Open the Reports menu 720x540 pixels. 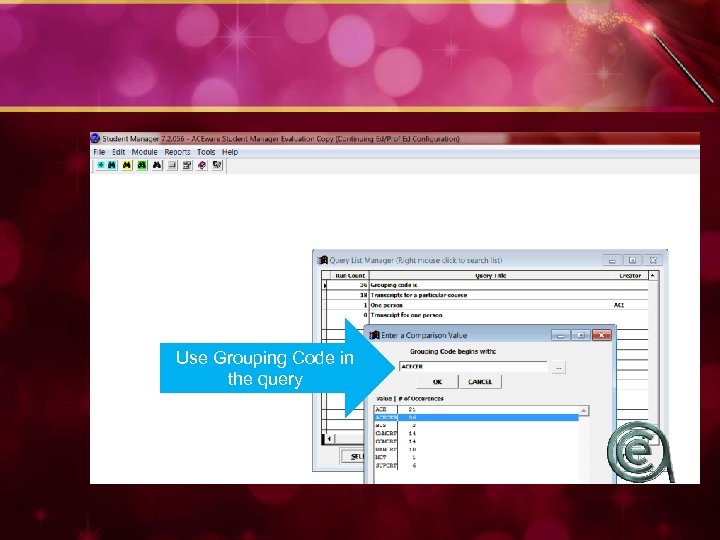[x=177, y=152]
